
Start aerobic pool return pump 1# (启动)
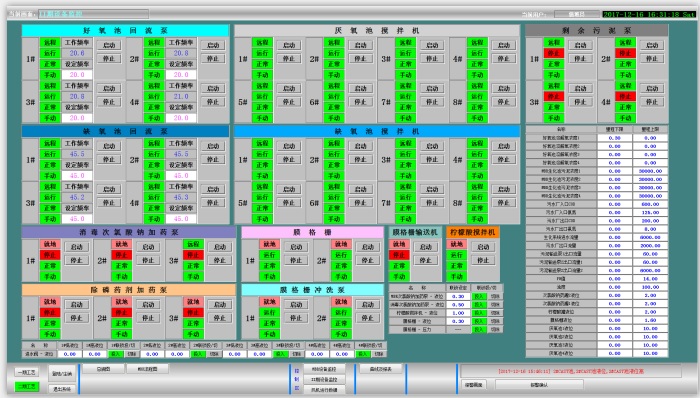[109, 45]
